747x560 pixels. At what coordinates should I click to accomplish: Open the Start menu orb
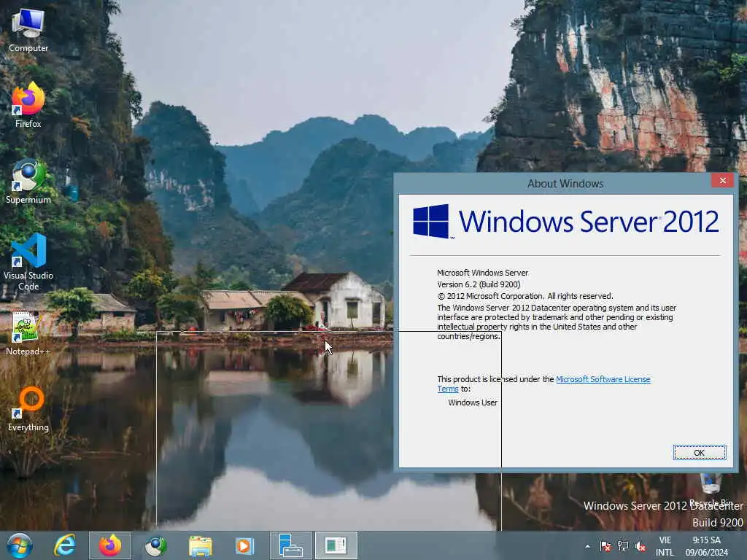tap(20, 545)
